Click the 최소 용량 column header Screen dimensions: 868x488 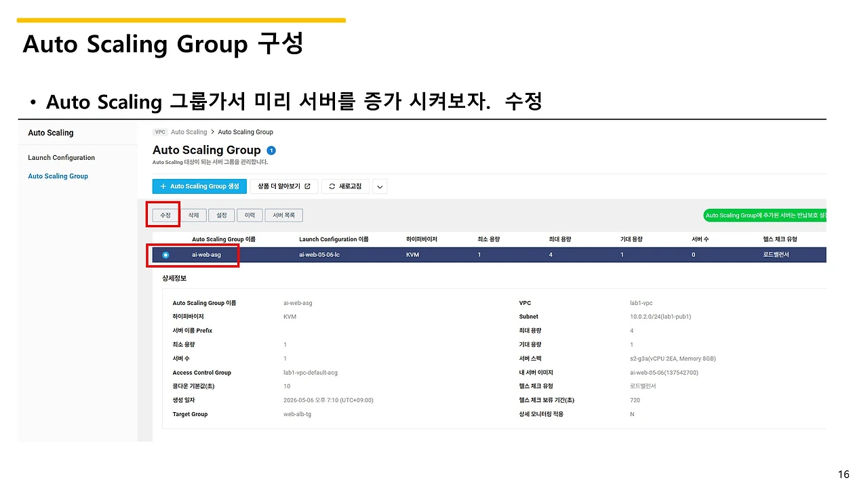[x=488, y=239]
